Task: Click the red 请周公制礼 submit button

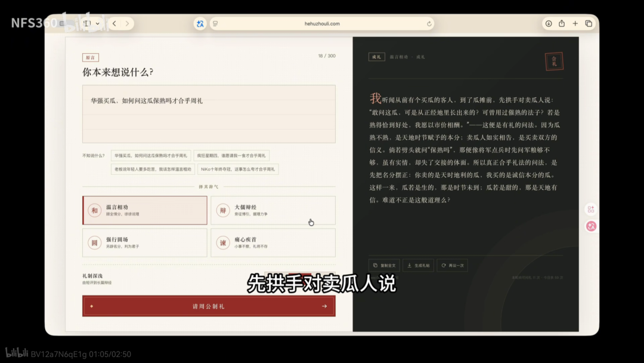Action: (209, 306)
